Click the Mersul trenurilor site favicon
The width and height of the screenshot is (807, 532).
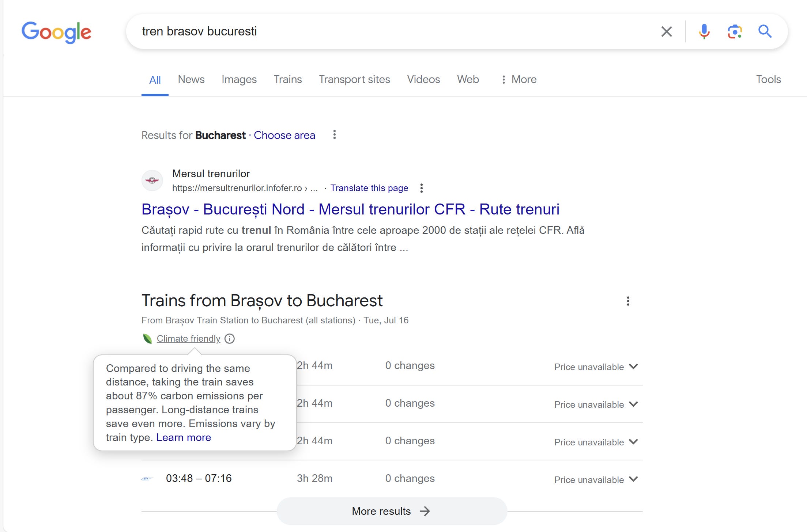click(152, 180)
